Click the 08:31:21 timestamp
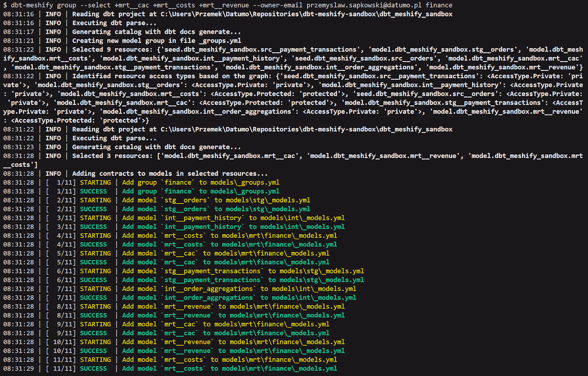Image resolution: width=588 pixels, height=376 pixels. tap(18, 40)
